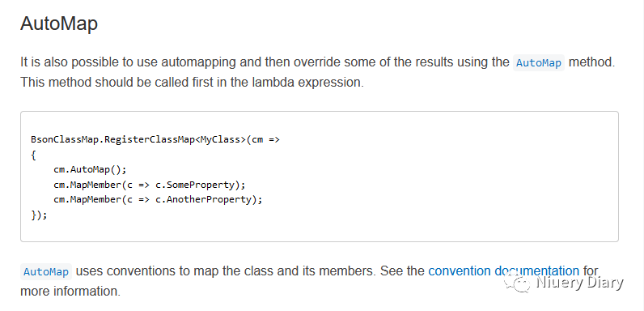Place cursor on the cm.AutoMap(); code line
This screenshot has width=644, height=311.
(90, 169)
